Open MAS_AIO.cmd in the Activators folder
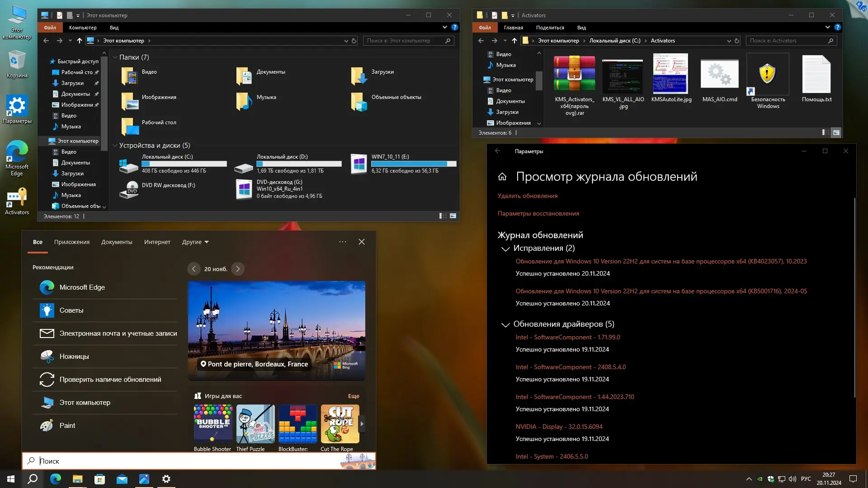868x488 pixels. 719,81
